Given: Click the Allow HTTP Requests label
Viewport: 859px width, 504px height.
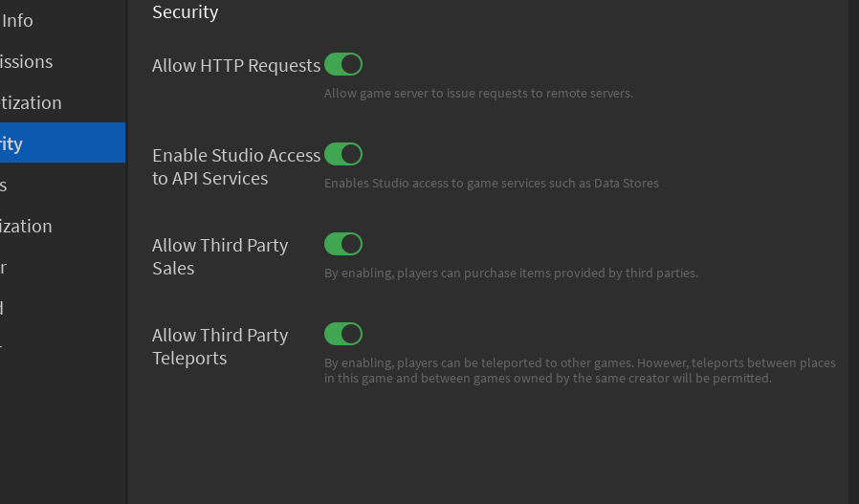Looking at the screenshot, I should pyautogui.click(x=235, y=66).
